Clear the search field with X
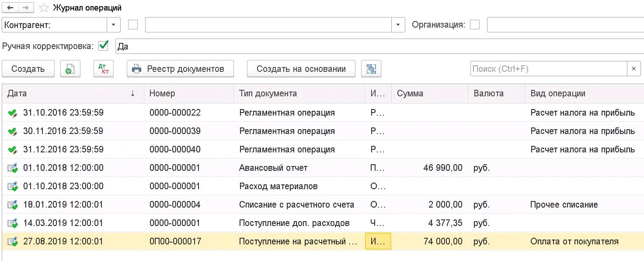 [x=634, y=69]
